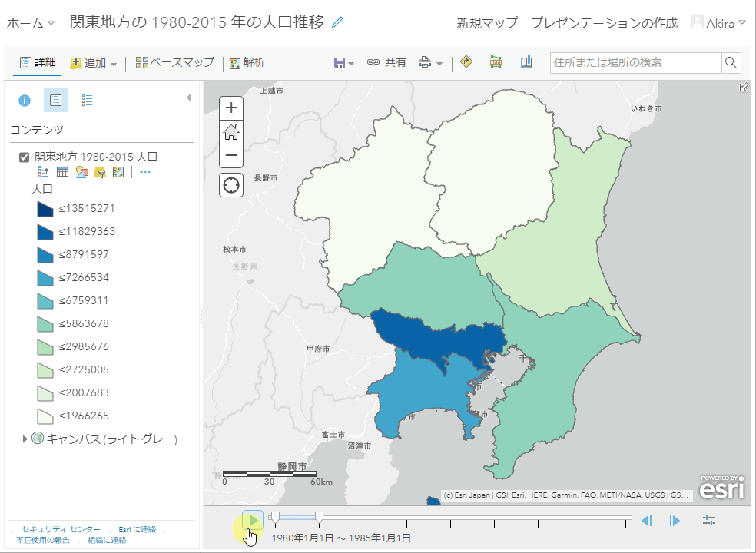This screenshot has width=756, height=553.
Task: Click the ≤2985676 legend label
Action: 84,346
